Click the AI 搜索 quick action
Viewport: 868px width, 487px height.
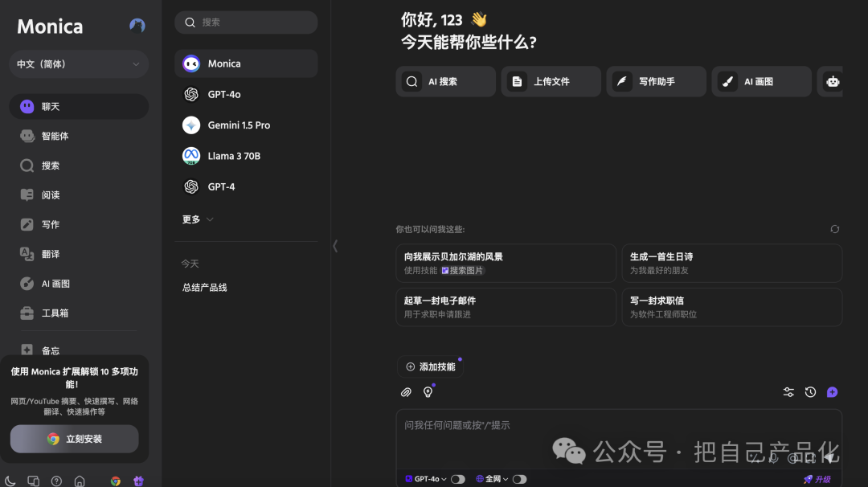[445, 81]
